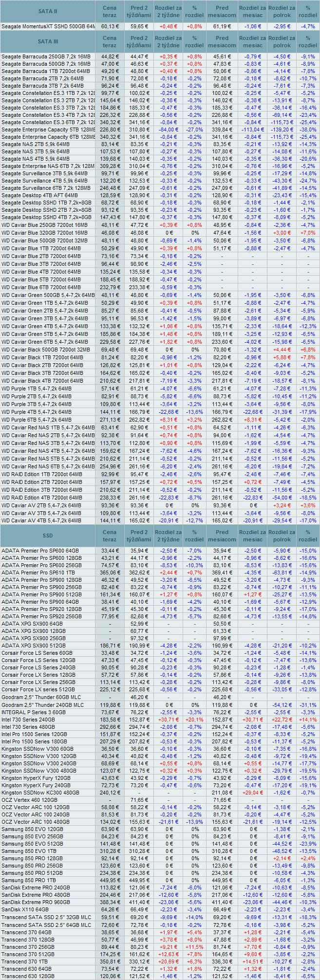Viewport: 320px width, 980px height.
Task: Click the SATA III section header
Action: (48, 41)
